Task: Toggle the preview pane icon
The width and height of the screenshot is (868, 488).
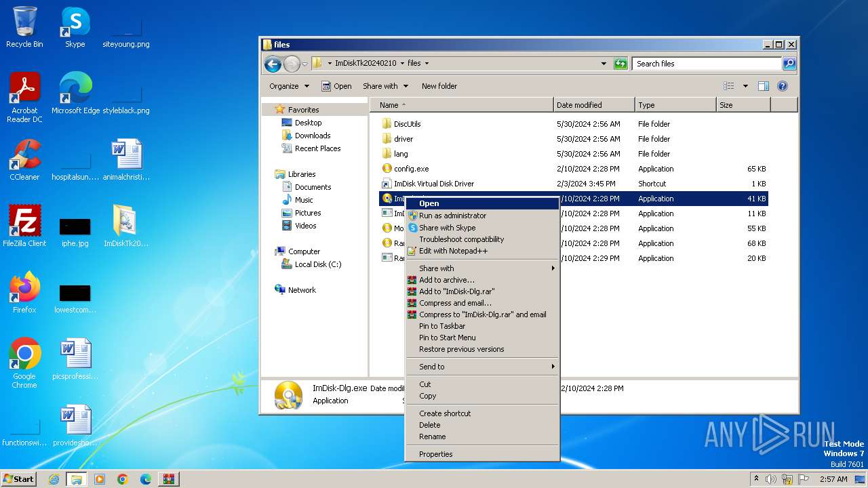Action: point(763,86)
